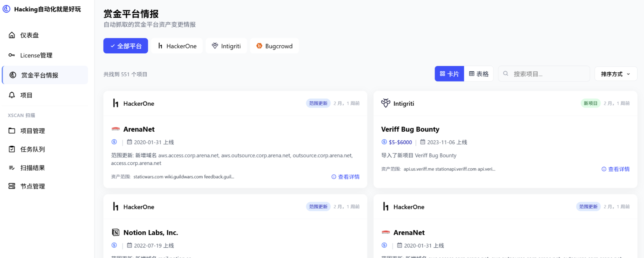Click the Bugcrowd orange logo icon in filter

click(259, 46)
